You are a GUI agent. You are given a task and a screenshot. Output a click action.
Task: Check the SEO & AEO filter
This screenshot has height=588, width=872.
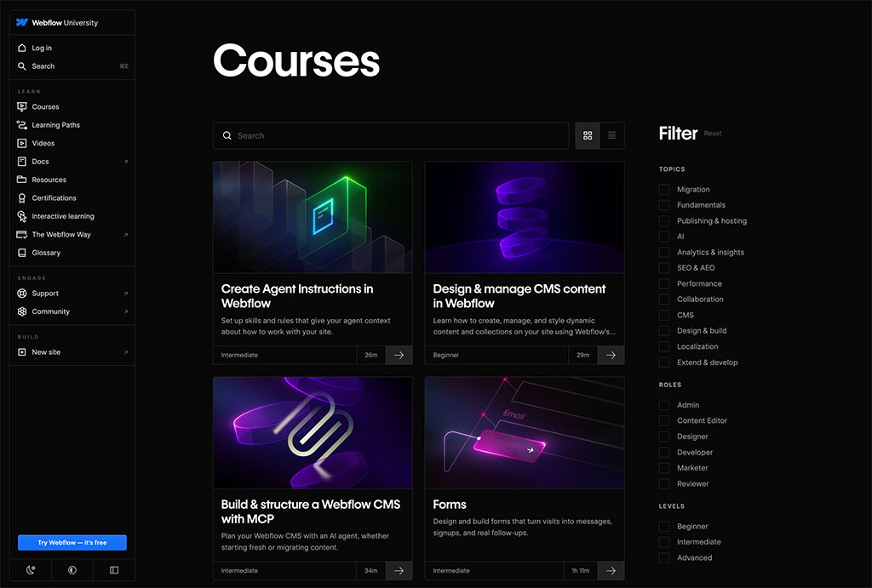point(664,268)
